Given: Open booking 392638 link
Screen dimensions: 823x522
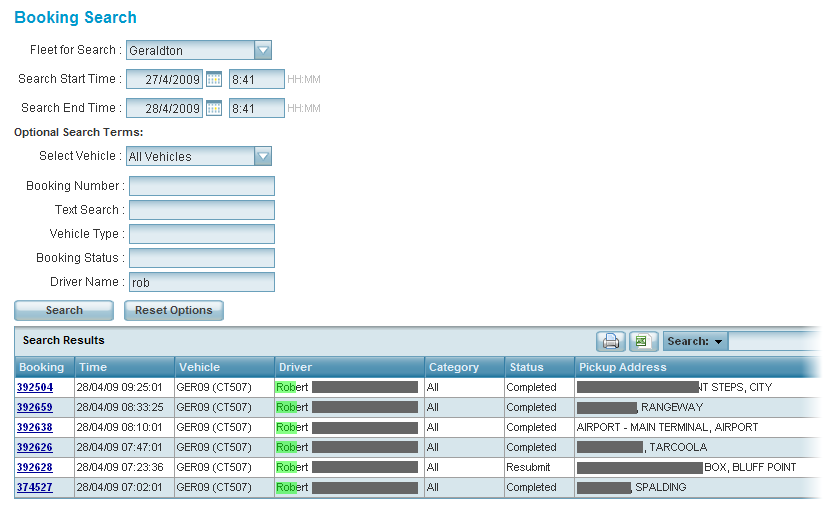Looking at the screenshot, I should 35,427.
